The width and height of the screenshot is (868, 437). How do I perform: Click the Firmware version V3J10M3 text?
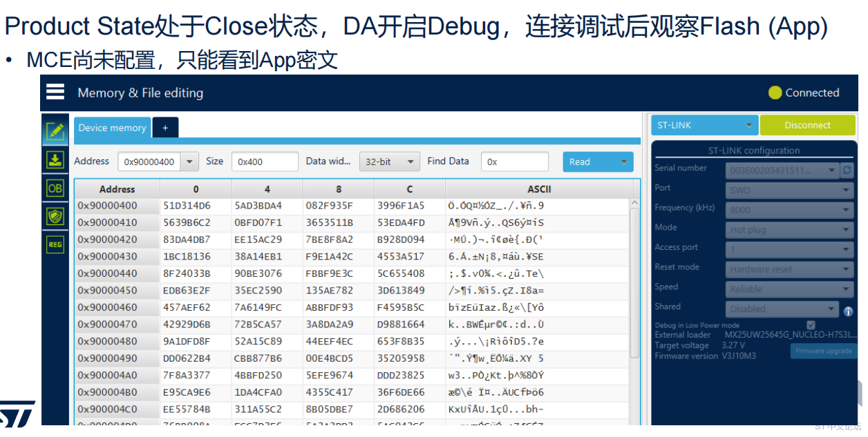point(740,356)
